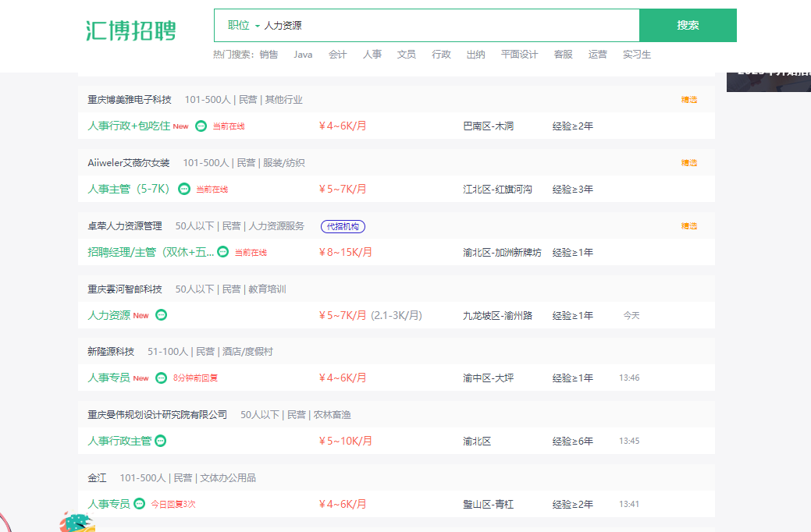Click salary ￥5~10K/月
This screenshot has width=811, height=532.
click(345, 441)
